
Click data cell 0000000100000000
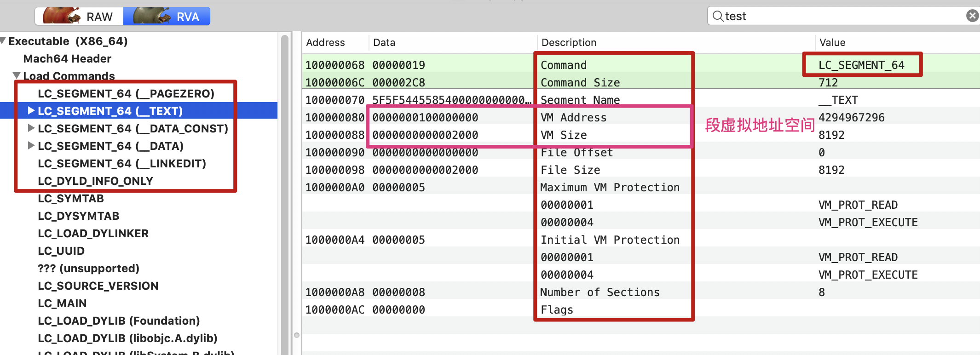click(425, 117)
